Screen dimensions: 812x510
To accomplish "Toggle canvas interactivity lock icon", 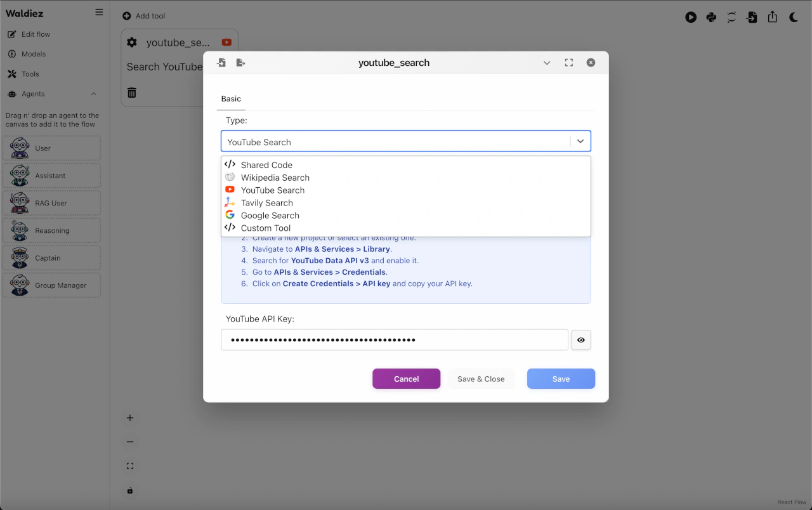I will tap(130, 490).
